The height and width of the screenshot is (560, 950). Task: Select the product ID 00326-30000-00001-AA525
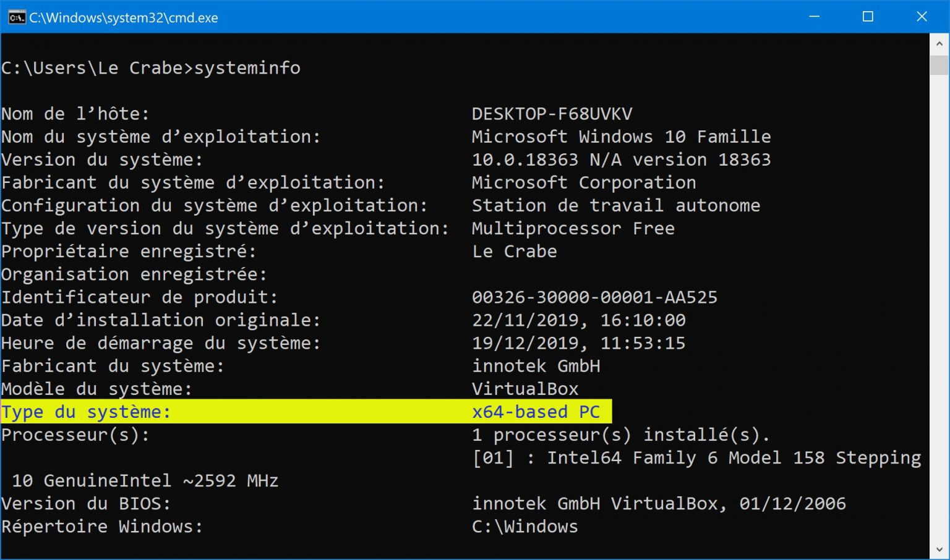(x=594, y=297)
